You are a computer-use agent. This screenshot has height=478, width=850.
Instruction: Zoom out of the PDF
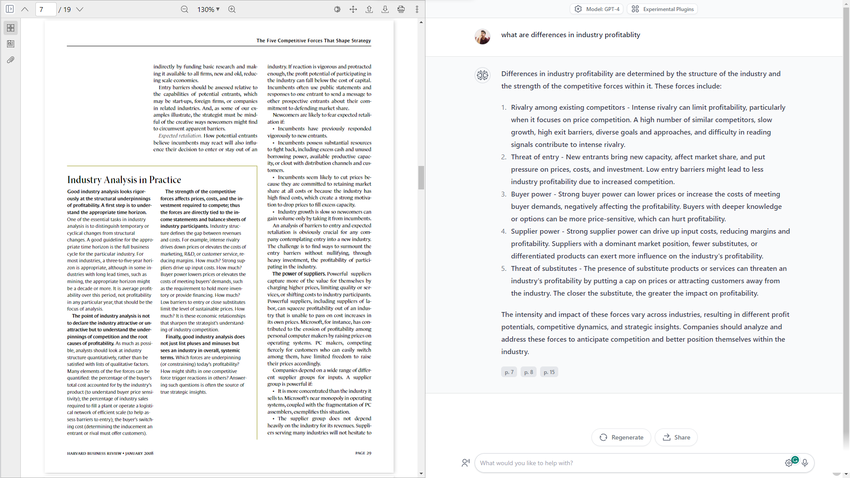coord(184,9)
